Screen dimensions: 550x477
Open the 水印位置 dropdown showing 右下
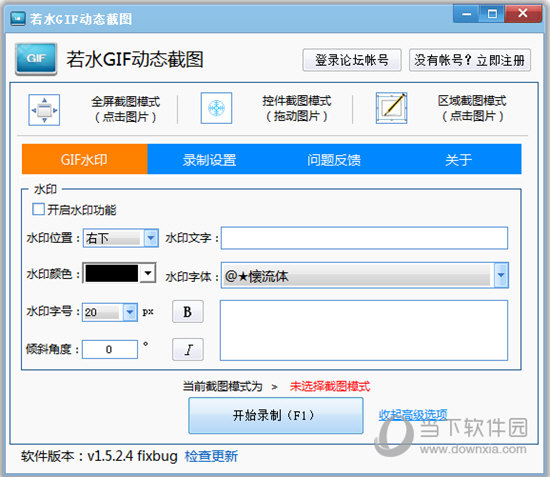[x=121, y=238]
